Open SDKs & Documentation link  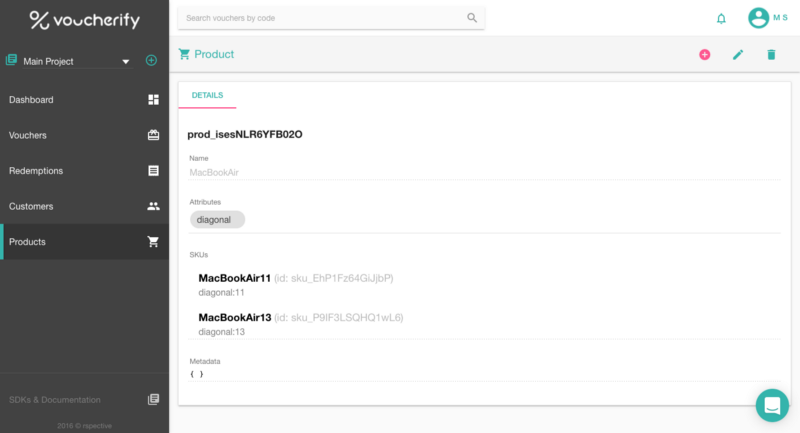[x=55, y=400]
